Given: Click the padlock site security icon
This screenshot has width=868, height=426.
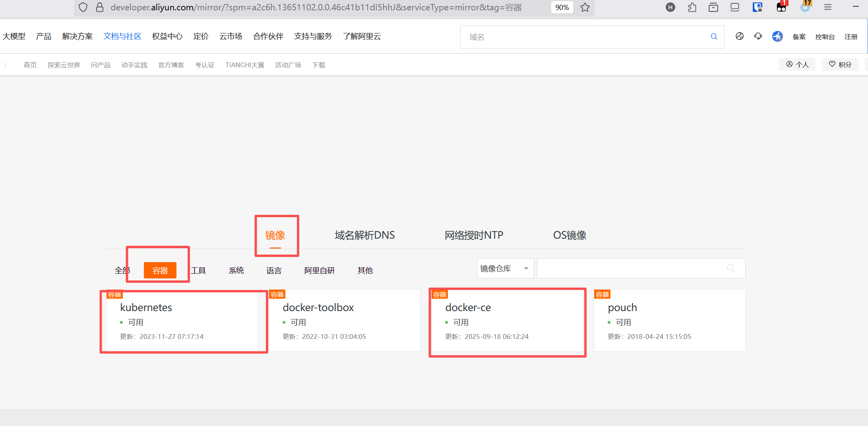Looking at the screenshot, I should pos(100,7).
